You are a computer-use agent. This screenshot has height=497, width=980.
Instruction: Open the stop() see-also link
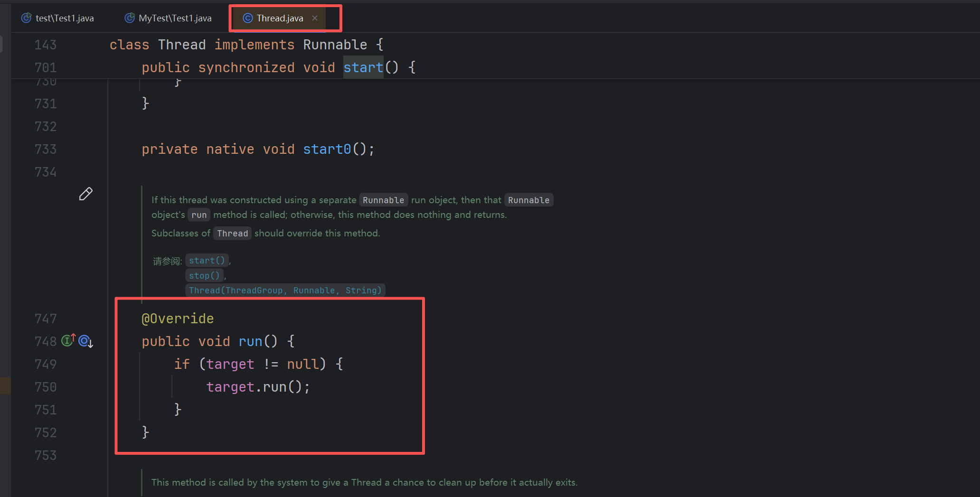click(x=204, y=275)
